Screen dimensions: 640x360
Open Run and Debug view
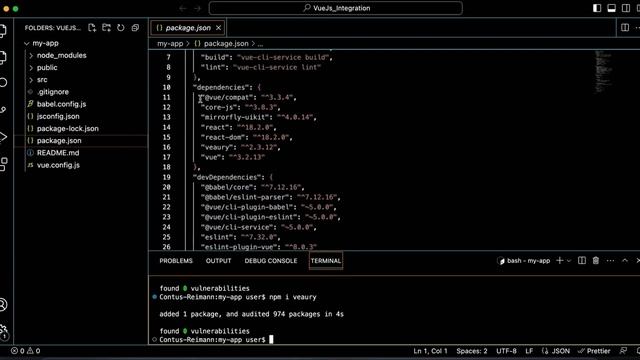[2, 137]
